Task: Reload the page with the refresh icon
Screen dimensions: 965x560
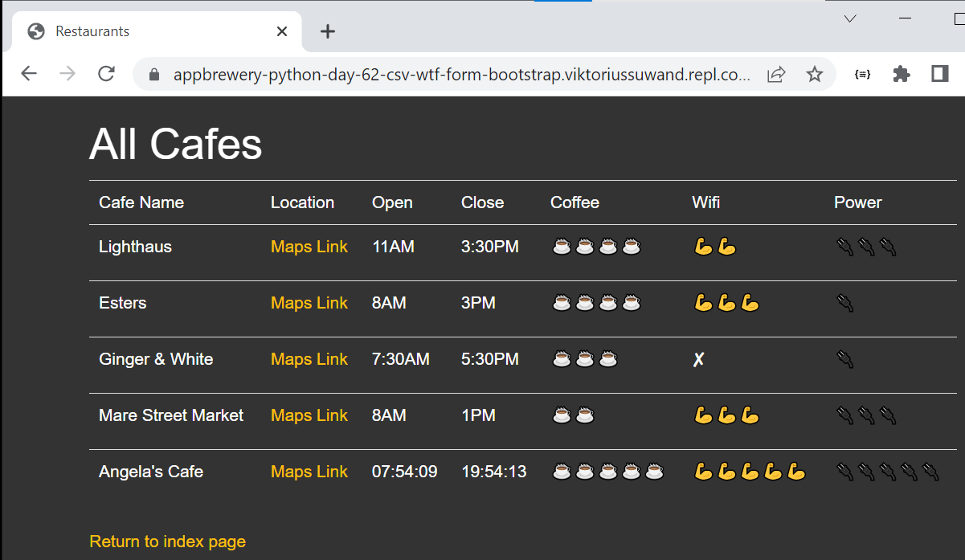Action: [x=106, y=74]
